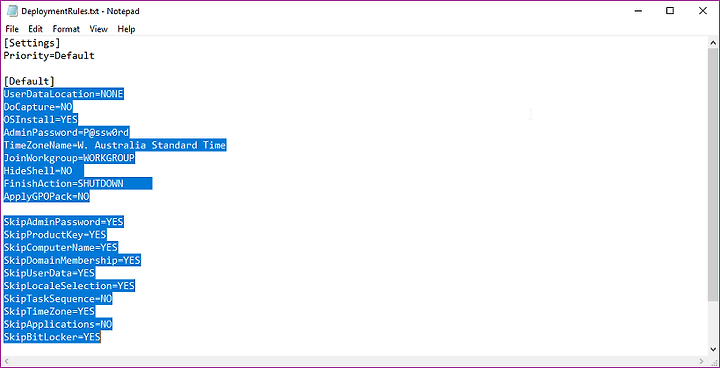Open the View menu

(x=98, y=29)
